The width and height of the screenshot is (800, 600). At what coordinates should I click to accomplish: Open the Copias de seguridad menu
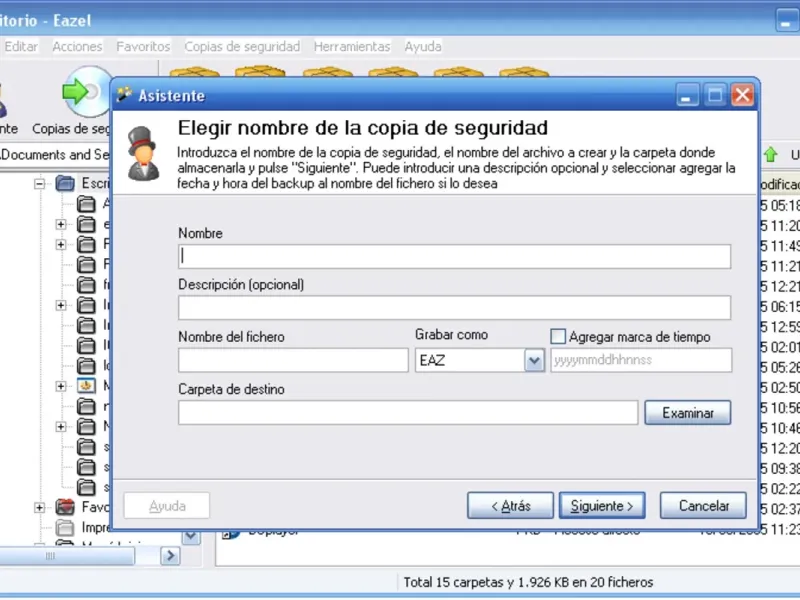tap(242, 46)
